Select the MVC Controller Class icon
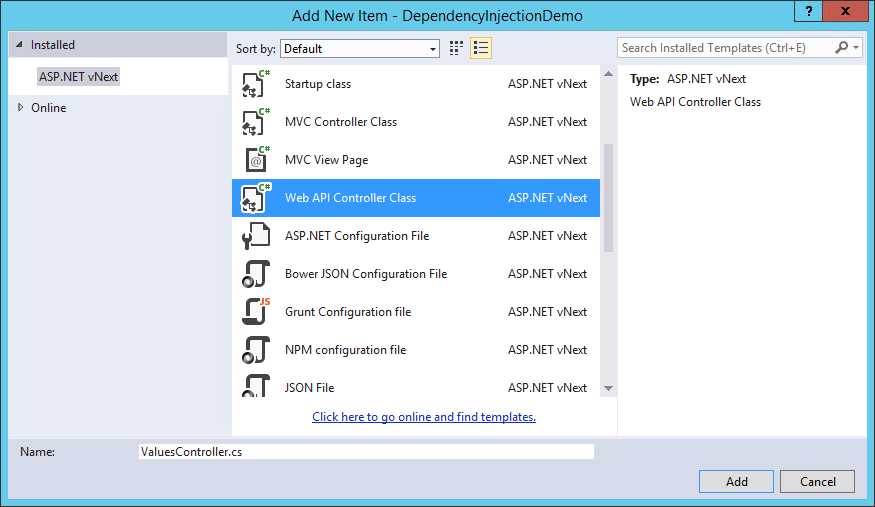 (x=256, y=122)
